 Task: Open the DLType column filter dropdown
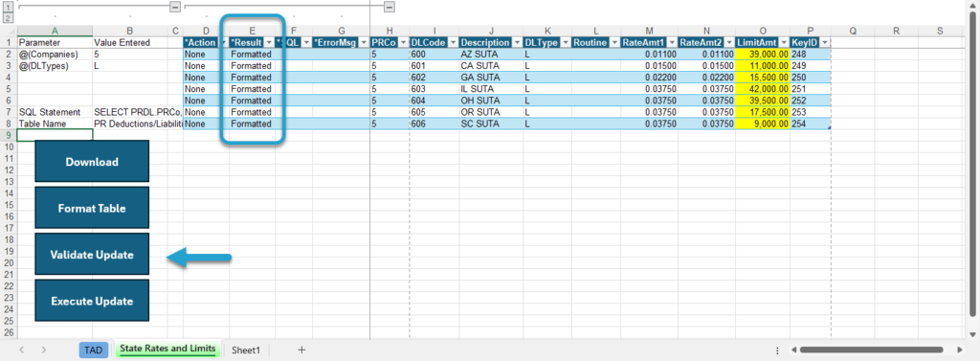tap(565, 42)
